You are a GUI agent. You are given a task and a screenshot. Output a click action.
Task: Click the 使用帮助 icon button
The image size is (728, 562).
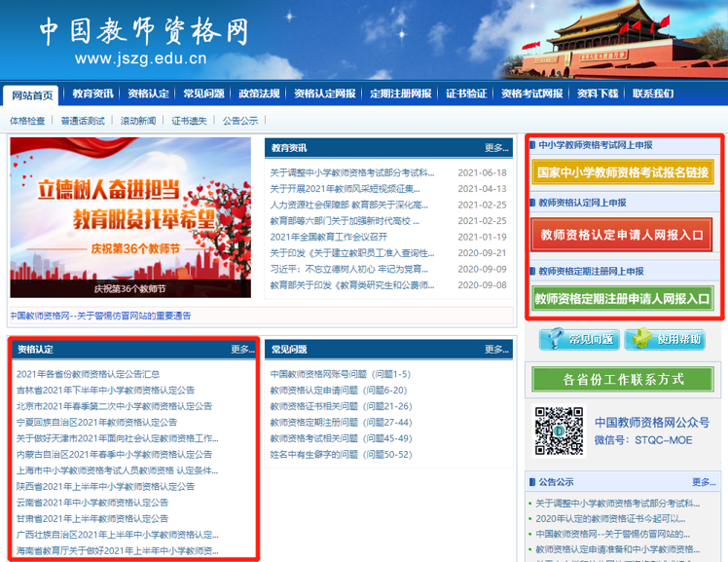[665, 339]
